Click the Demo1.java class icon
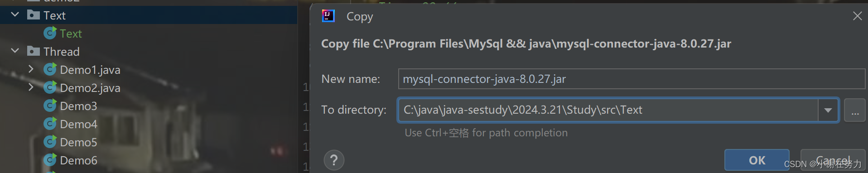The height and width of the screenshot is (173, 868). (x=50, y=69)
